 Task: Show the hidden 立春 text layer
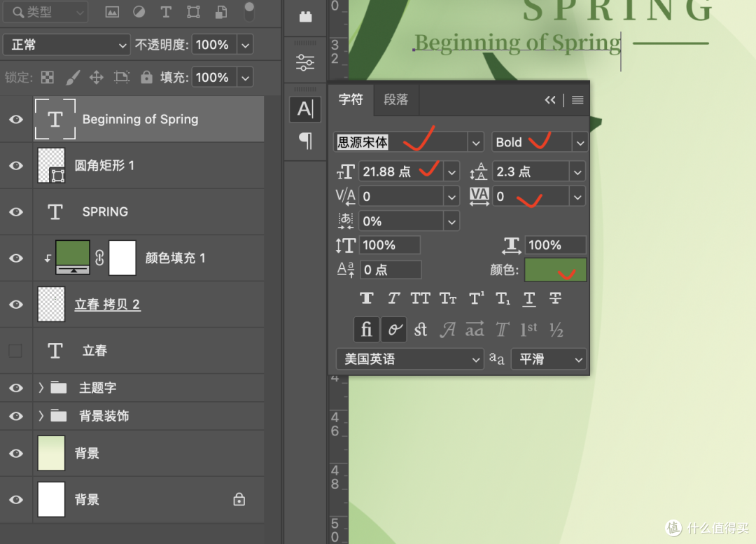pyautogui.click(x=15, y=351)
